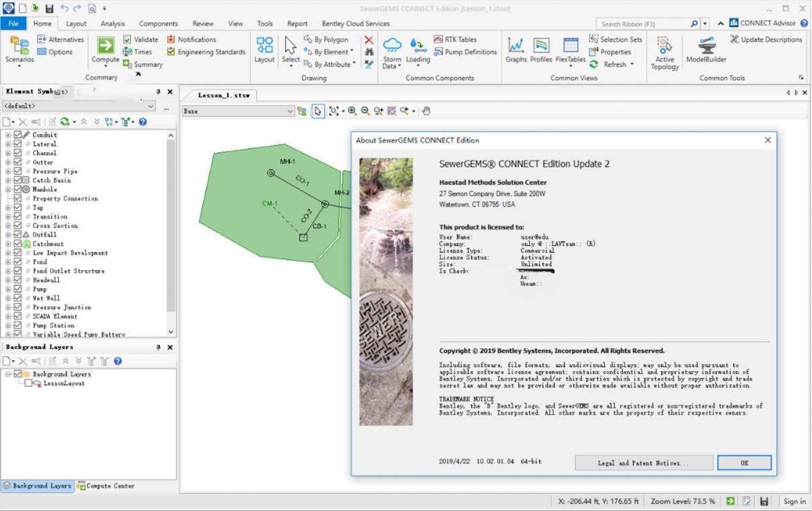Viewport: 812px width, 511px height.
Task: Open CONNECT Advisor
Action: pos(763,23)
